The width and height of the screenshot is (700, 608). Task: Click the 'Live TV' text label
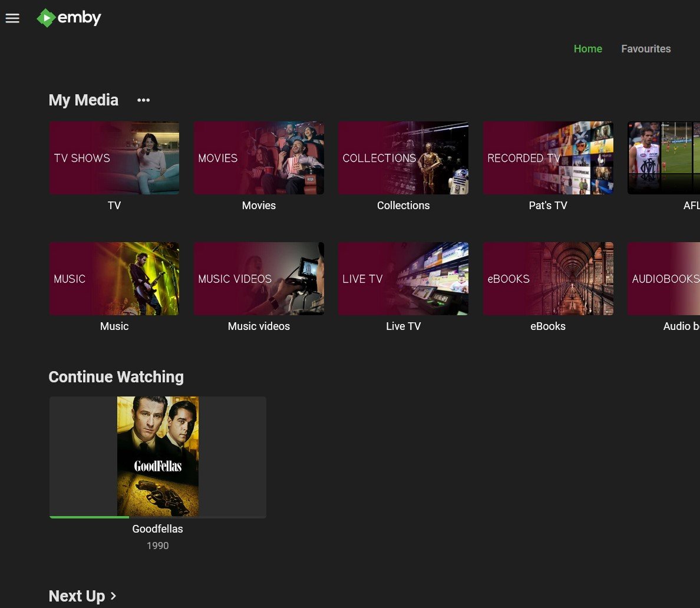tap(403, 326)
